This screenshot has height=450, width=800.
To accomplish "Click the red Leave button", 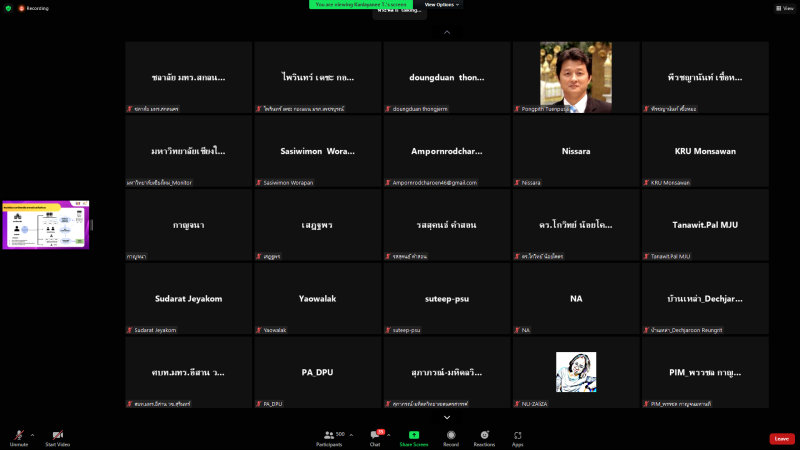I will pos(782,438).
